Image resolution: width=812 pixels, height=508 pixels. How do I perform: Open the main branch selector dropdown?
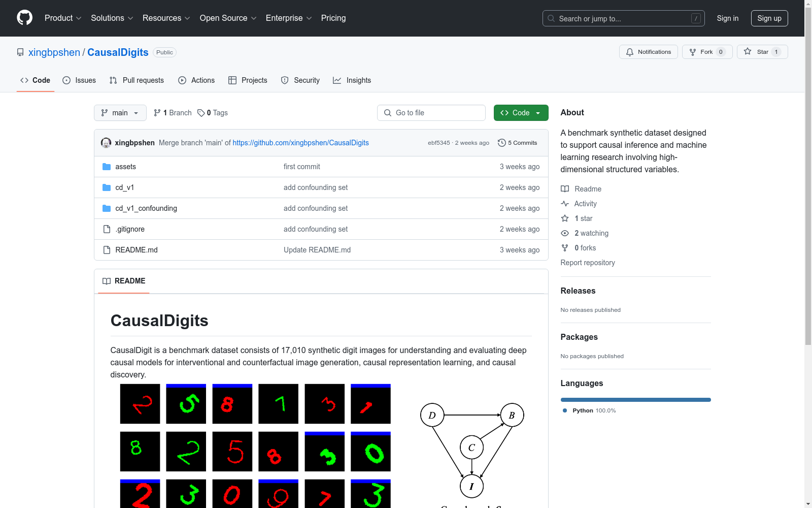(x=120, y=113)
